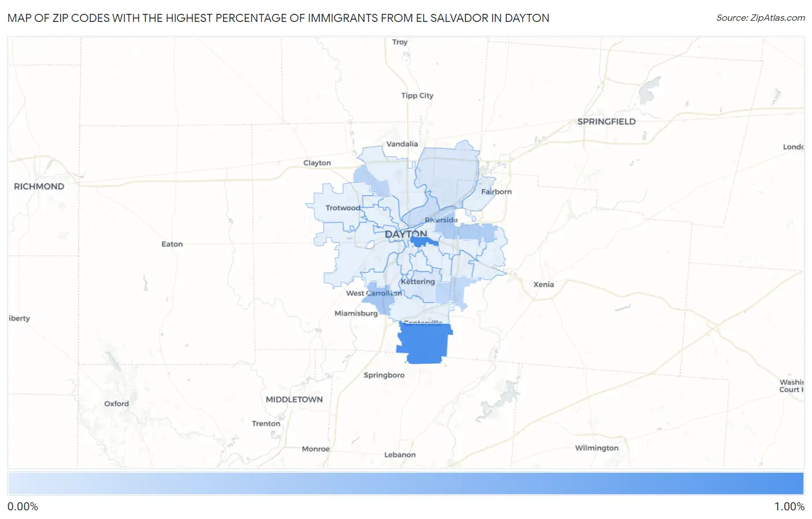This screenshot has height=519, width=812.
Task: Click the Wilmington label
Action: [x=597, y=448]
